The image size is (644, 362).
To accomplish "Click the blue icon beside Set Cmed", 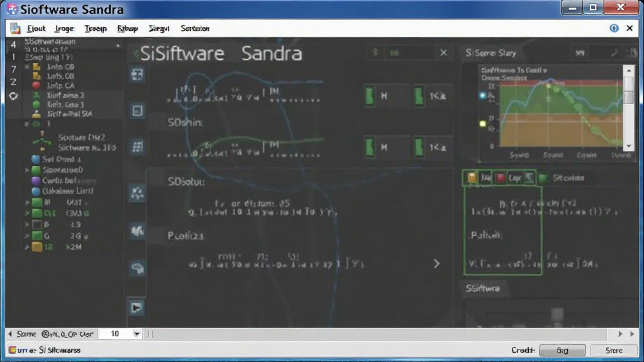I will [x=36, y=159].
